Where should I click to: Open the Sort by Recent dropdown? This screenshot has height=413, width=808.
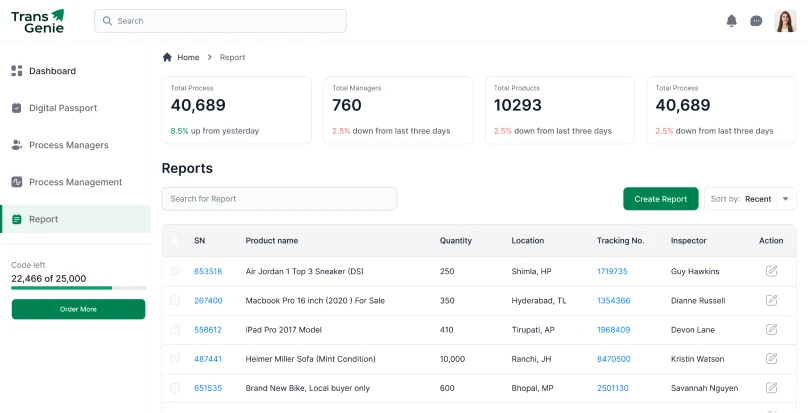coord(750,199)
